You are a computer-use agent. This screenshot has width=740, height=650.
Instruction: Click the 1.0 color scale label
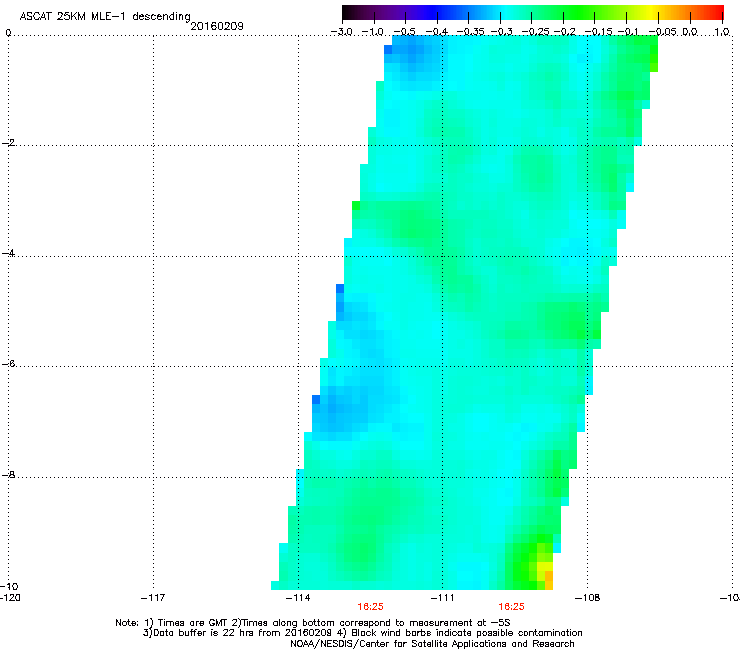click(x=722, y=32)
